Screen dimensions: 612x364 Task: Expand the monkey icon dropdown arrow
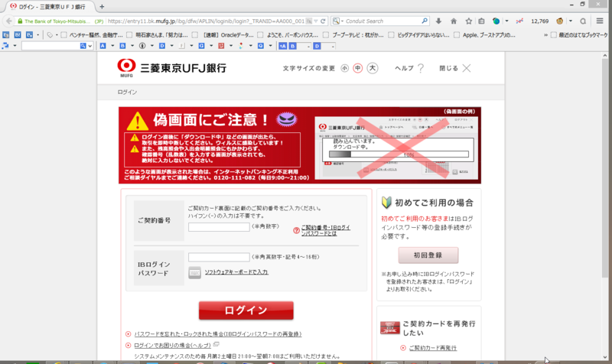click(570, 21)
